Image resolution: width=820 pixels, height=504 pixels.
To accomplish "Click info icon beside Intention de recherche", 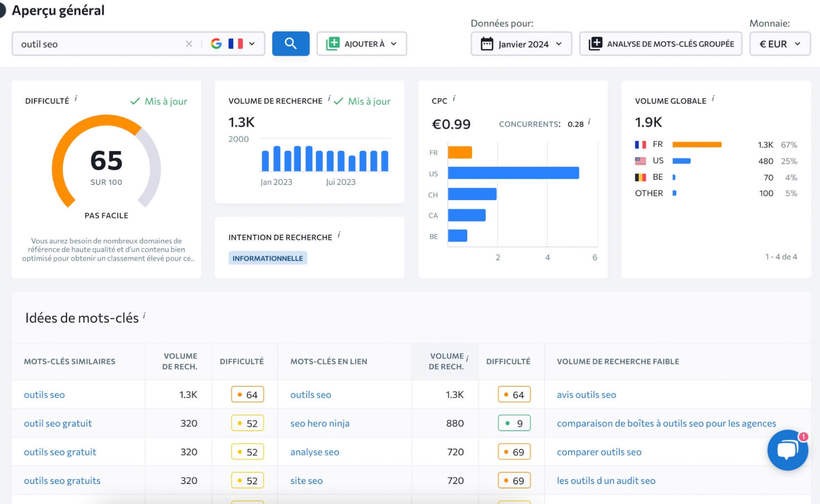I will coord(339,235).
